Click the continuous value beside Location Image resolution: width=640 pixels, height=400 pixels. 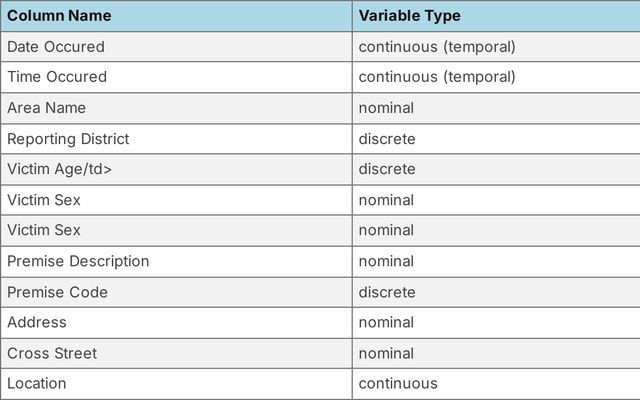pyautogui.click(x=398, y=383)
